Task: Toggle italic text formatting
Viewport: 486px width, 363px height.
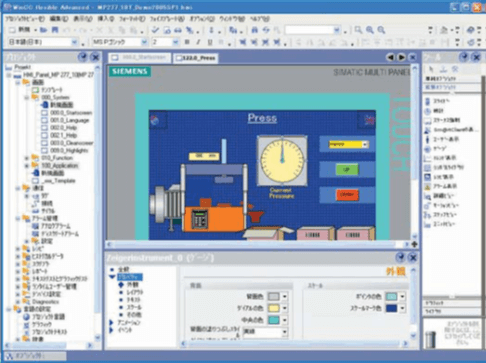Action: (198, 42)
